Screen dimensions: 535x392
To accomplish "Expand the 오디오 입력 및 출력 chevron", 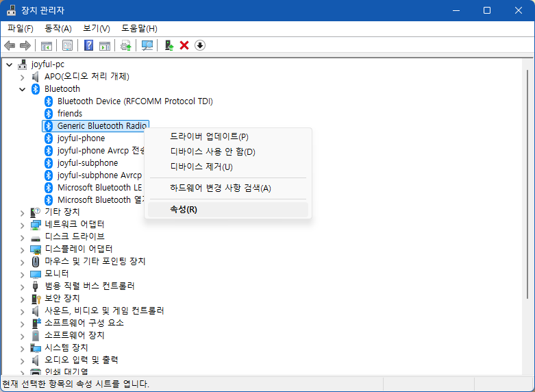I will click(23, 360).
